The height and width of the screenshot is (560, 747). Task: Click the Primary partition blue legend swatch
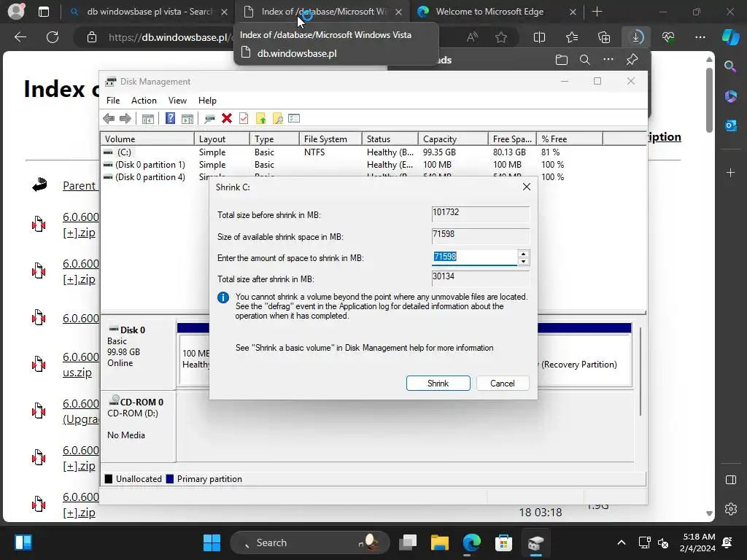169,479
